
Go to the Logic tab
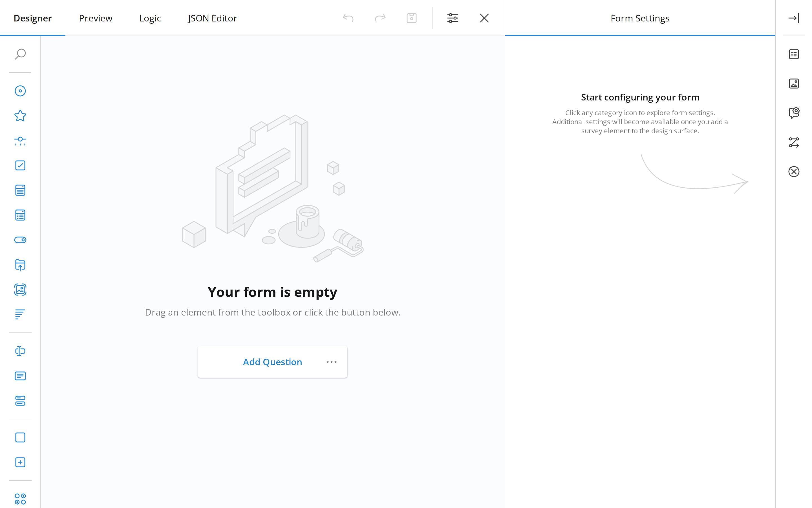150,18
